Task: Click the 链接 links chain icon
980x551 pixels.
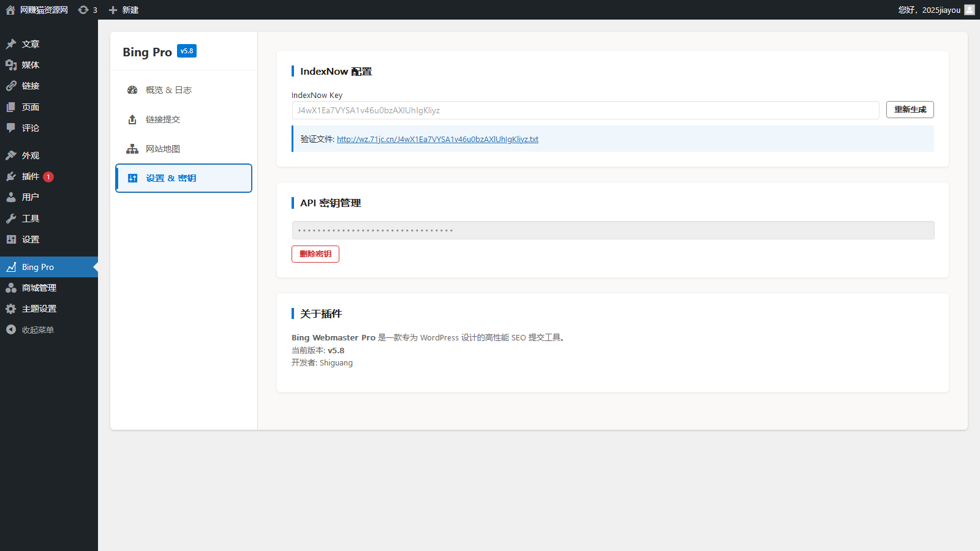Action: pyautogui.click(x=11, y=86)
